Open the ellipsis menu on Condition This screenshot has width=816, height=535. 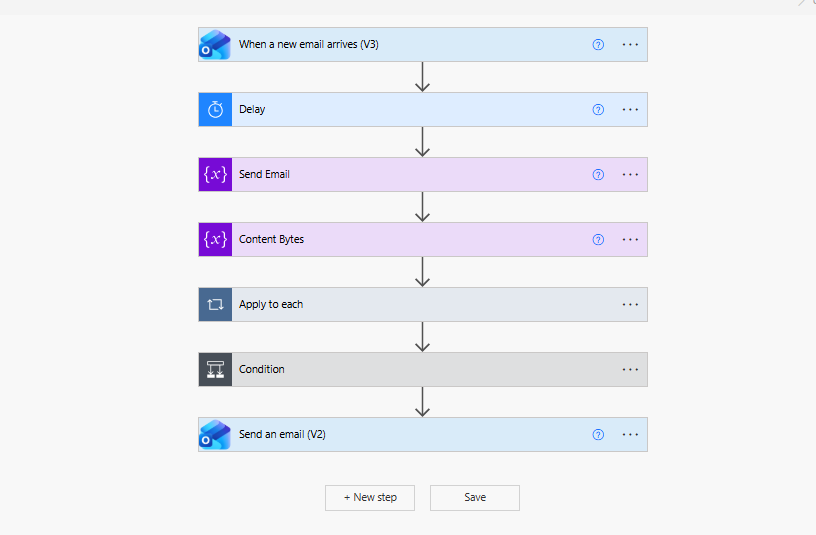click(630, 370)
